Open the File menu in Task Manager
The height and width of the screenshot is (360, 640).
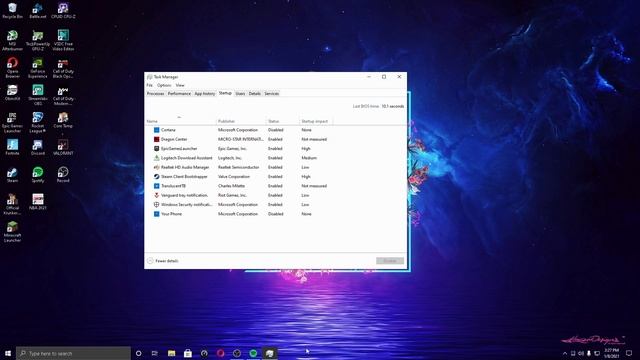(x=149, y=85)
